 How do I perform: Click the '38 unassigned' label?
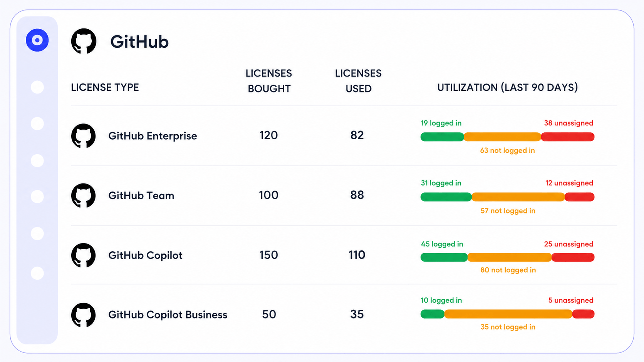[569, 123]
